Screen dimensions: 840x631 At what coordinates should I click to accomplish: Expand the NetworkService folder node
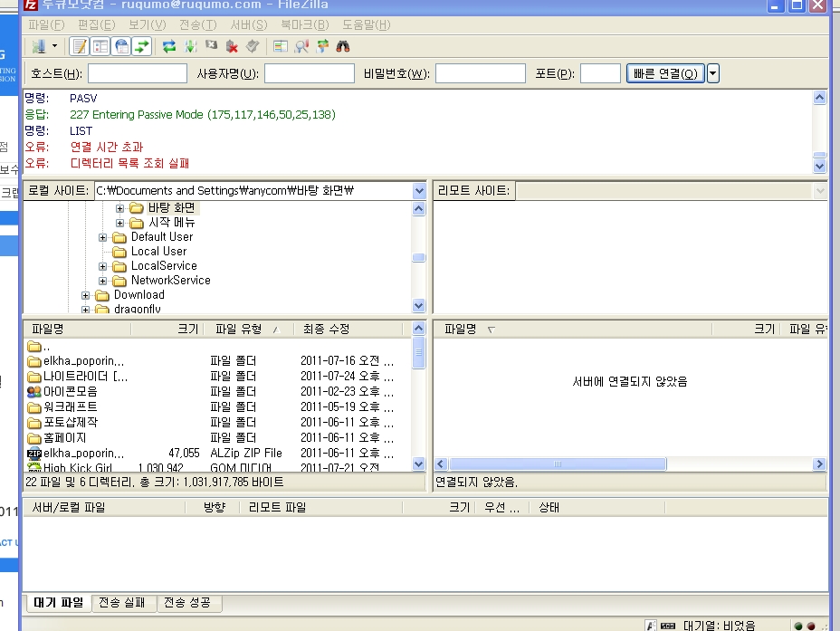(103, 281)
